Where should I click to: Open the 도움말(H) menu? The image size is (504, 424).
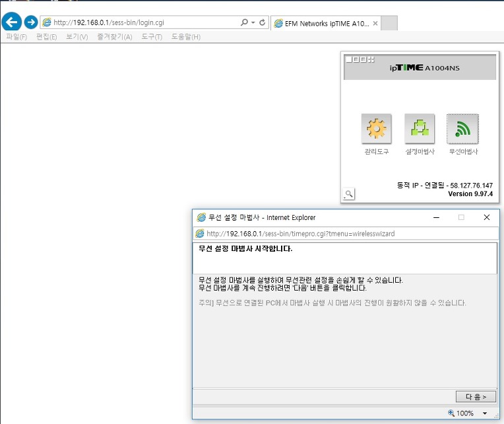[186, 37]
